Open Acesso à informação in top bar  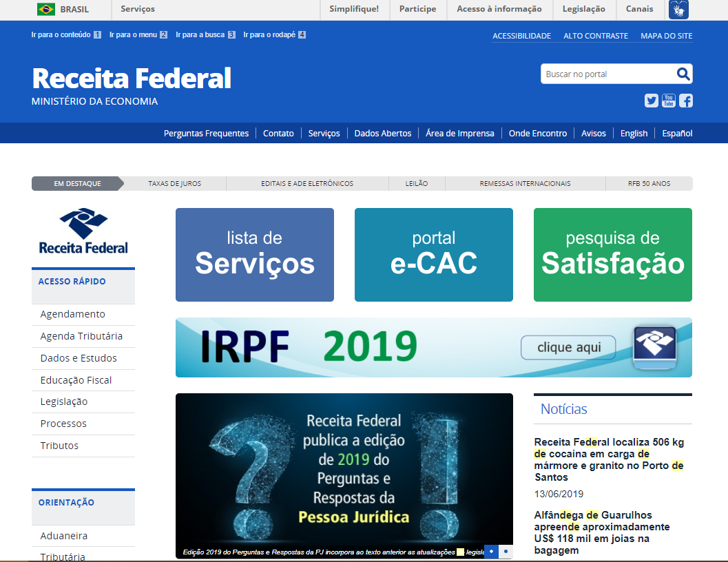[499, 9]
